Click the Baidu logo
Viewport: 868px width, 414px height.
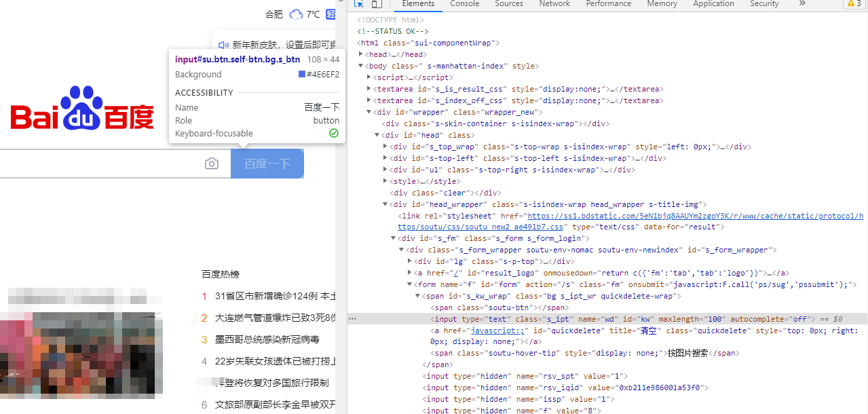82,109
